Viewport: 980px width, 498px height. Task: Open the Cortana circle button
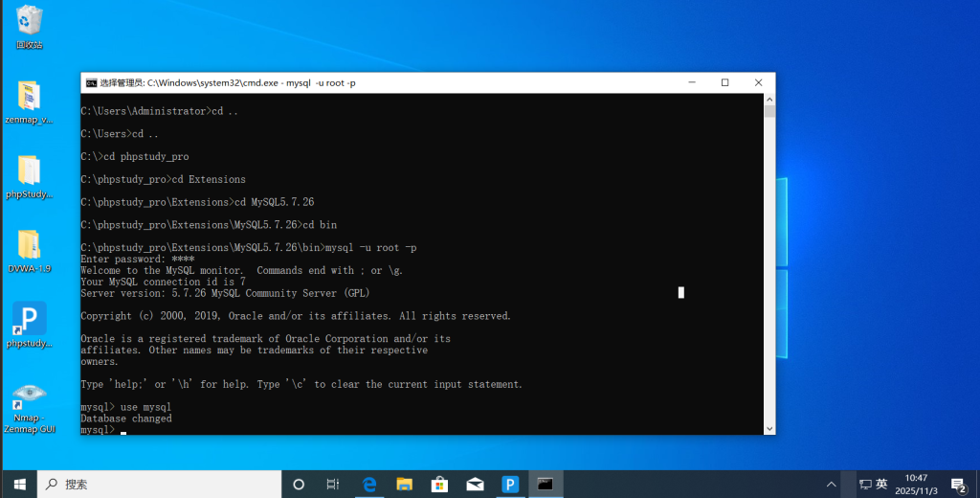298,484
